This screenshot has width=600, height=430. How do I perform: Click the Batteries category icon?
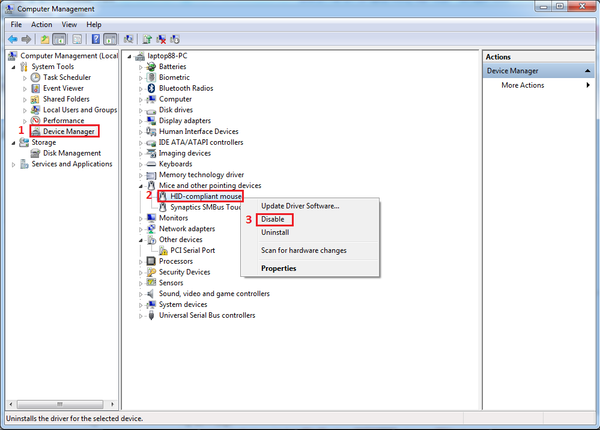click(x=152, y=67)
